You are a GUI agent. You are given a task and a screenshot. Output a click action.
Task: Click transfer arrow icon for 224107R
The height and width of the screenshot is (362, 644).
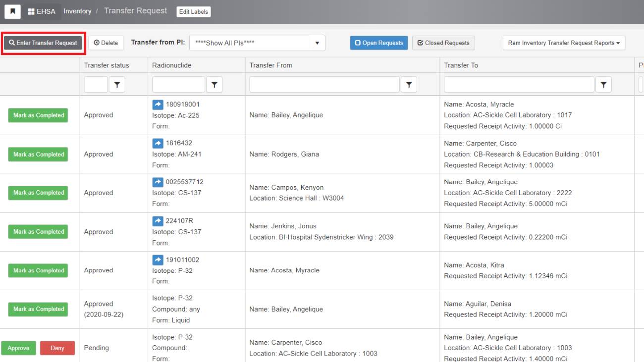point(158,221)
